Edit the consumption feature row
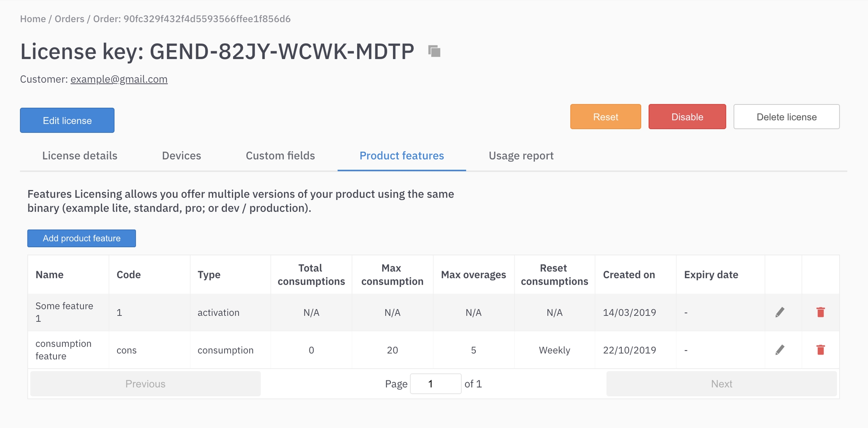The width and height of the screenshot is (868, 428). [x=780, y=350]
